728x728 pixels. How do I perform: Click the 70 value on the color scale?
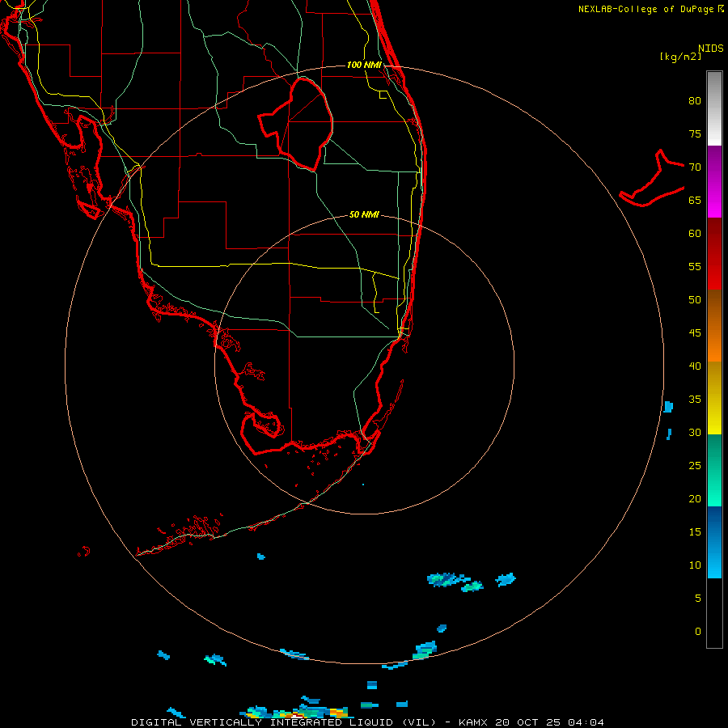(695, 167)
